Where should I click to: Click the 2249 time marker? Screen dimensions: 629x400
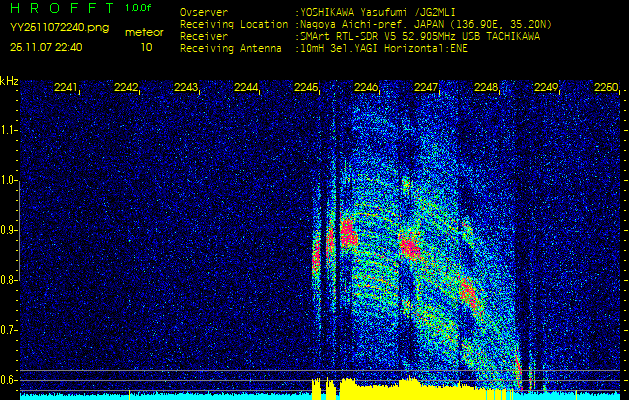tap(546, 87)
